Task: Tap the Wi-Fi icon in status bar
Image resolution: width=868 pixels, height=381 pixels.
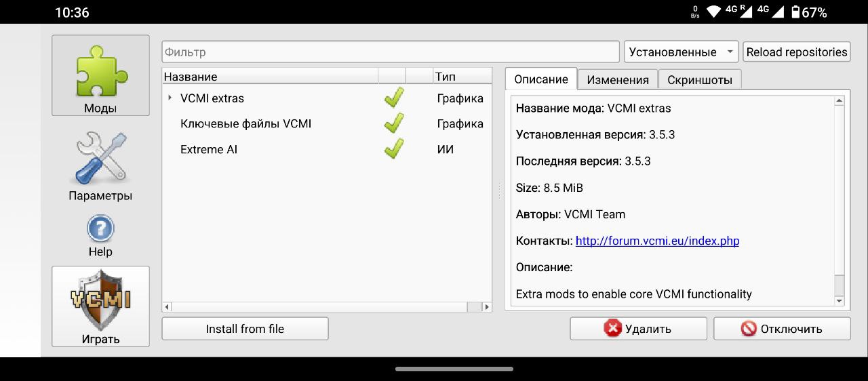Action: coord(713,12)
